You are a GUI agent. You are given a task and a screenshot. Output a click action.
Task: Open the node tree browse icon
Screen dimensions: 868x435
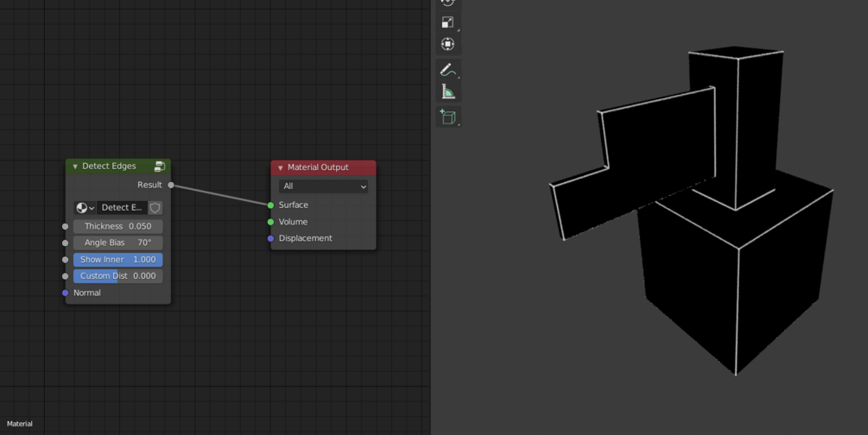85,207
